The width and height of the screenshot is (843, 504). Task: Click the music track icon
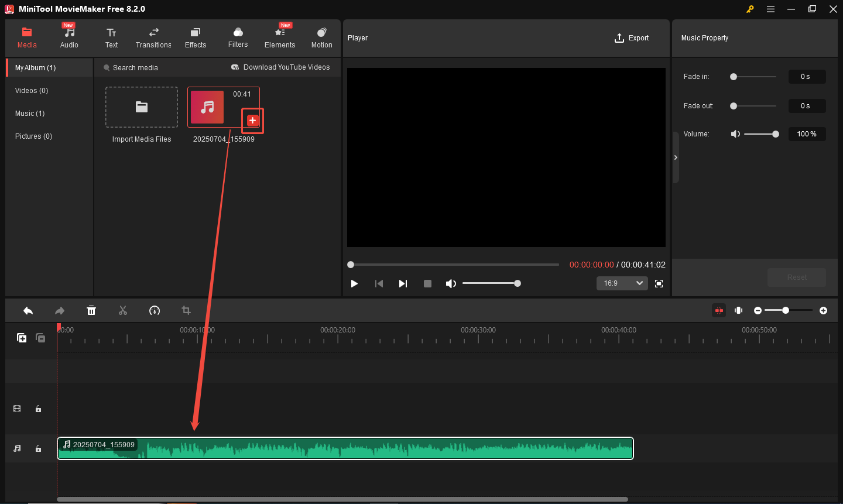[x=17, y=448]
